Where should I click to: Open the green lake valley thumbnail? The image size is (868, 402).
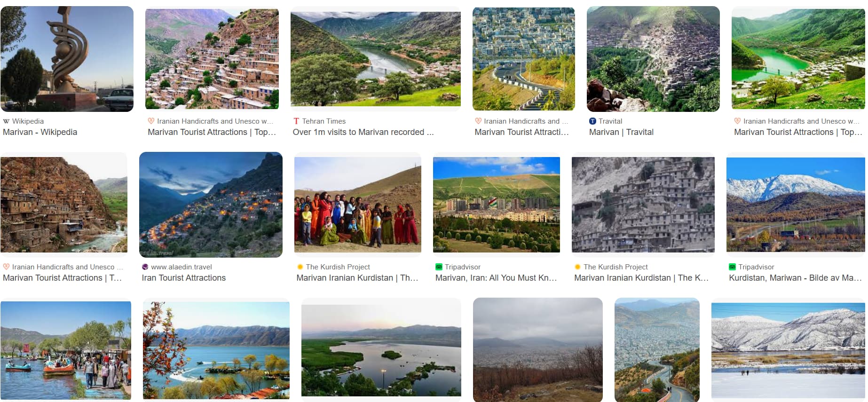[798, 59]
